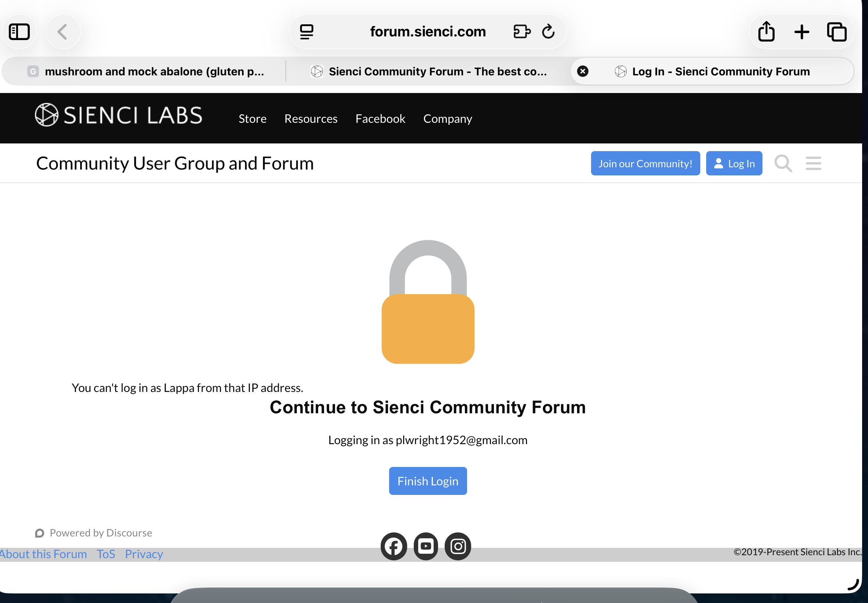Follow the Powered by Discourse link

point(94,533)
